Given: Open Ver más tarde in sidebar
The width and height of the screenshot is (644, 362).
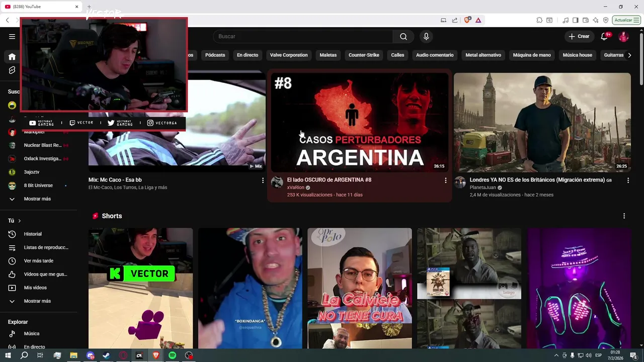Looking at the screenshot, I should [x=39, y=261].
